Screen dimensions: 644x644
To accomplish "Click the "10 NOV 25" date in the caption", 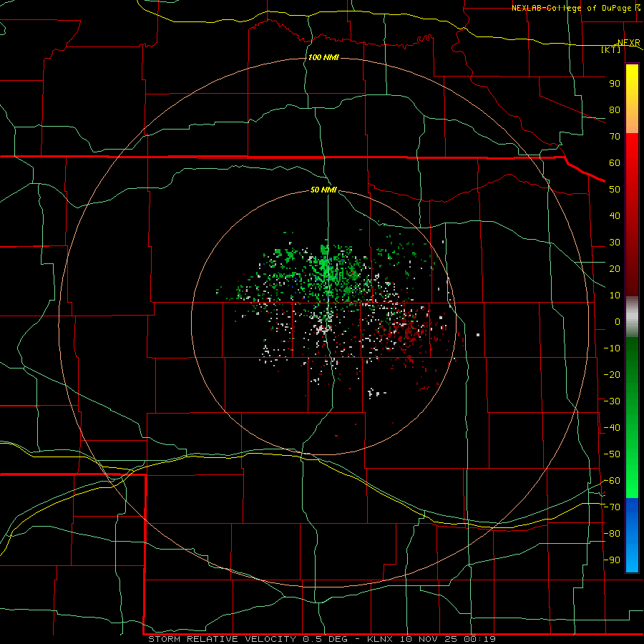I will pos(429,639).
